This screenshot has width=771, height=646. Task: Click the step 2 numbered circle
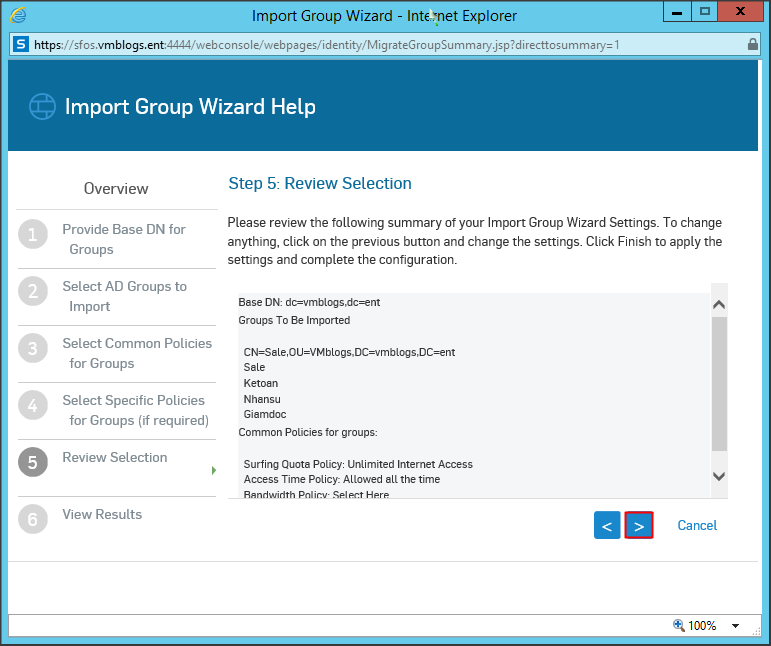(32, 292)
